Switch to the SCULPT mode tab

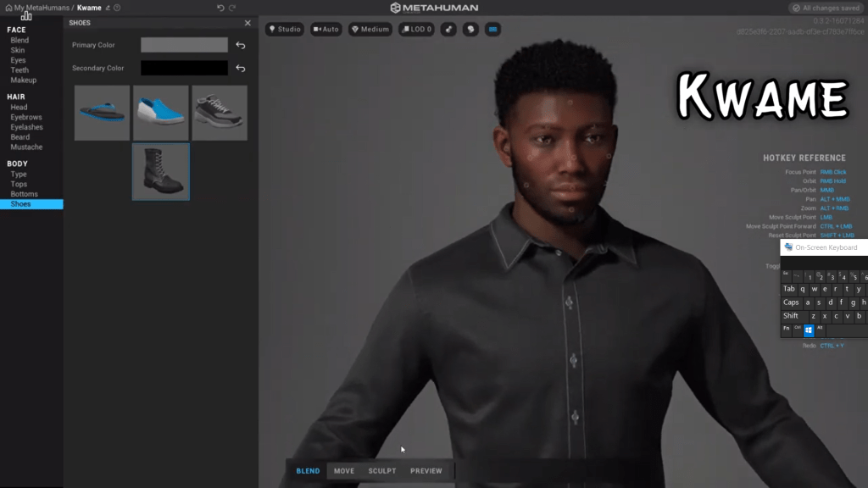(381, 471)
